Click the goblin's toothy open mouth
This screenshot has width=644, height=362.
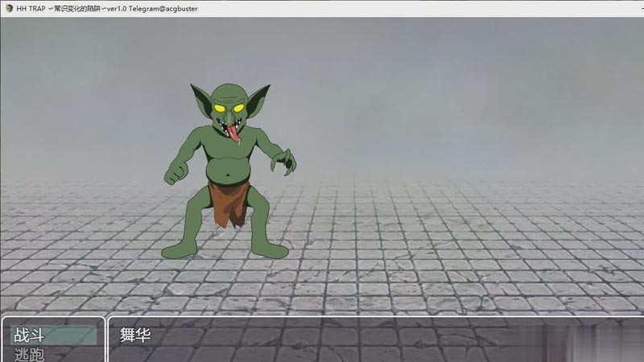[x=229, y=123]
